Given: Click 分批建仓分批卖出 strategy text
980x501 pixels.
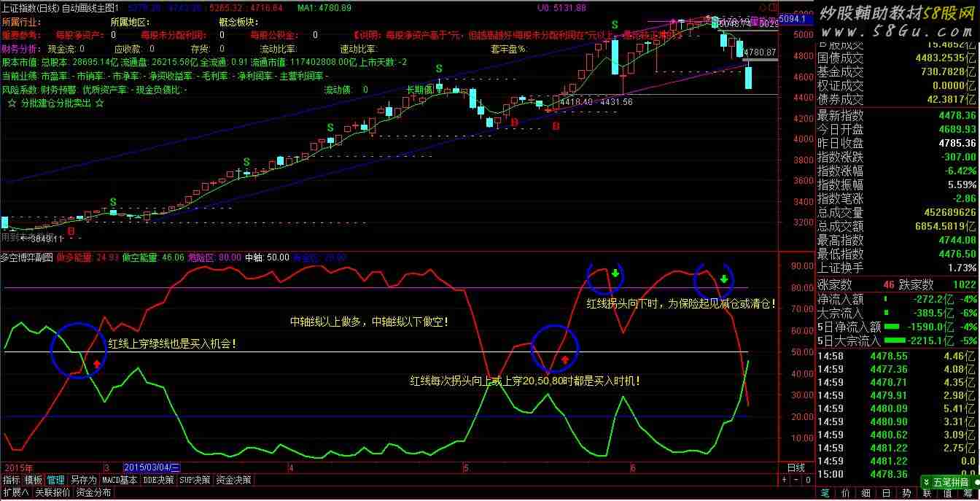Looking at the screenshot, I should pyautogui.click(x=56, y=104).
